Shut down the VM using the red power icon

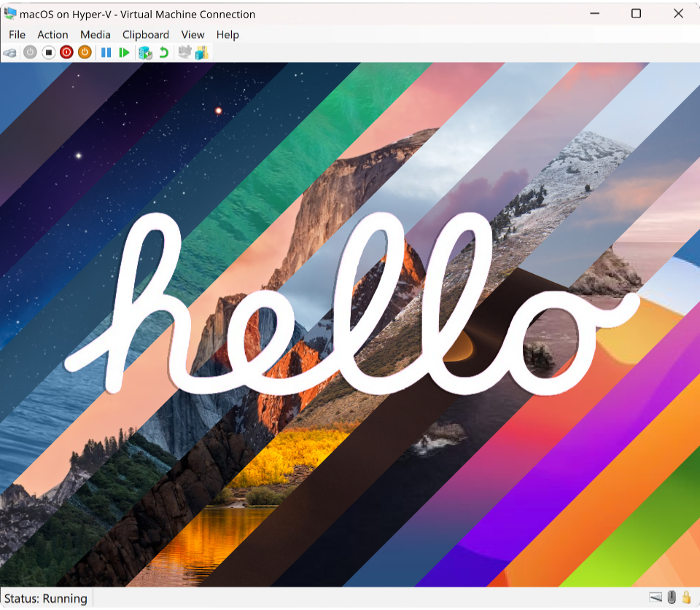click(x=66, y=52)
